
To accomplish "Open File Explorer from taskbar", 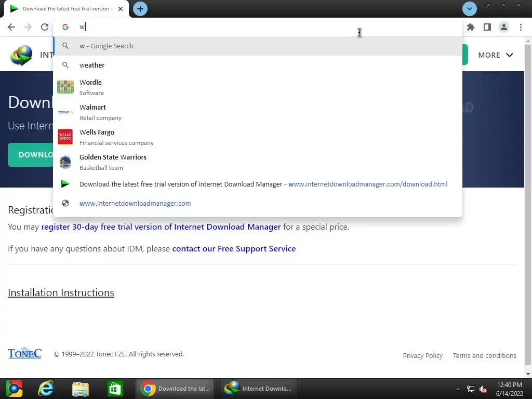I will tap(81, 389).
